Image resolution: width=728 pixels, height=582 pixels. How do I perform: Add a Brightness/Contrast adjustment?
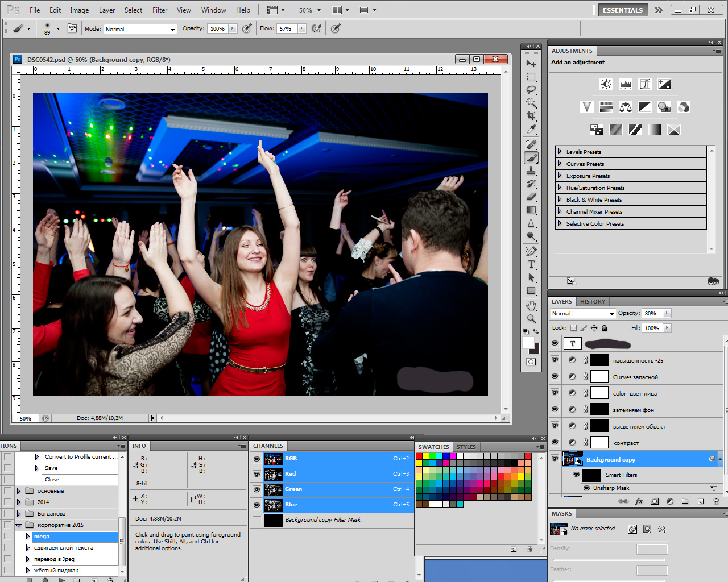pyautogui.click(x=606, y=84)
